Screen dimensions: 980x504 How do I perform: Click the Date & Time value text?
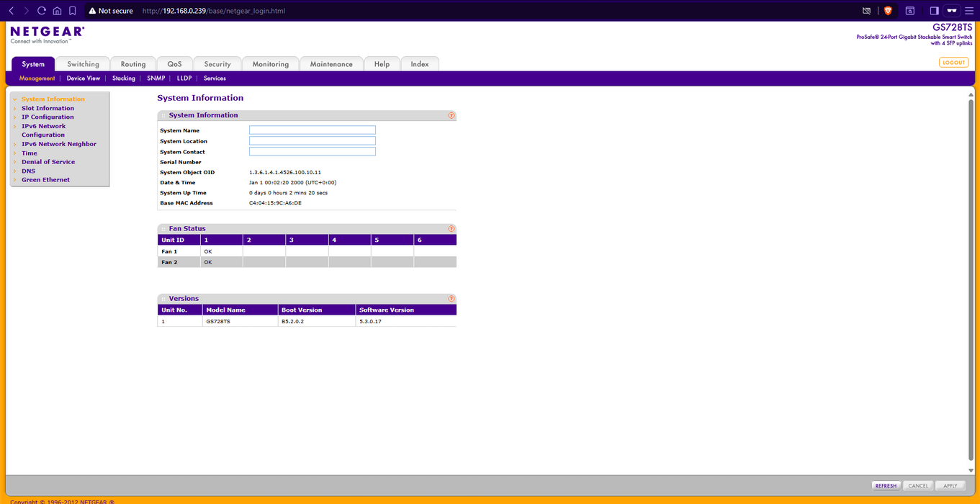[x=293, y=183]
